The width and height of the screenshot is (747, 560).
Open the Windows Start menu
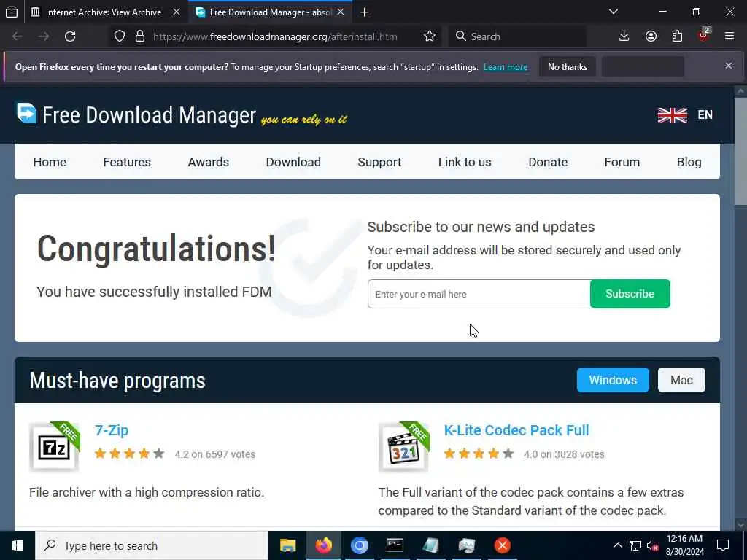tap(18, 545)
